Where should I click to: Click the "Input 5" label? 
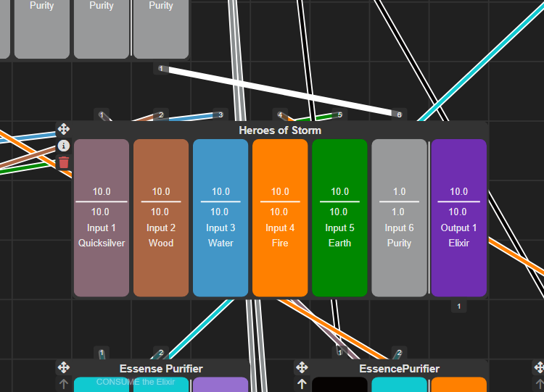pos(339,228)
